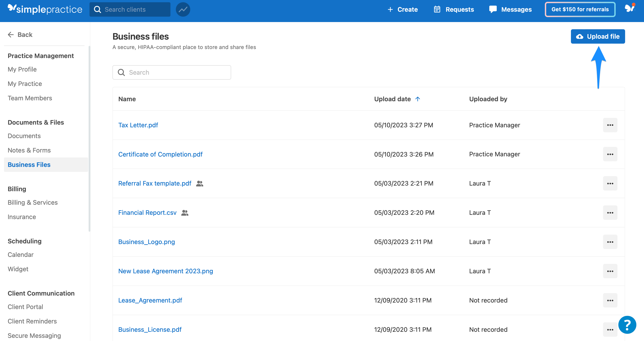Open the actions menu for Lease_Agreement.pdf
Screen dimensions: 644x341
click(x=610, y=300)
